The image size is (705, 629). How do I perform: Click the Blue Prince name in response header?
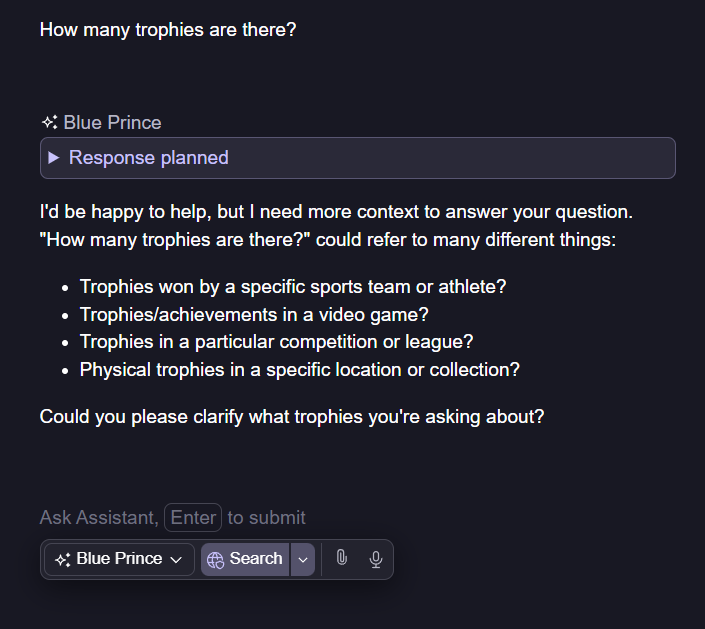coord(112,123)
